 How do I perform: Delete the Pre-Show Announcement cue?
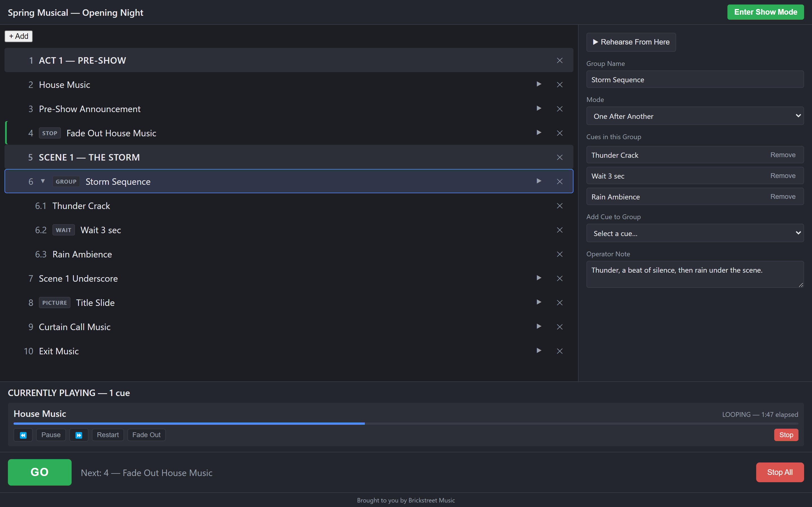tap(559, 109)
